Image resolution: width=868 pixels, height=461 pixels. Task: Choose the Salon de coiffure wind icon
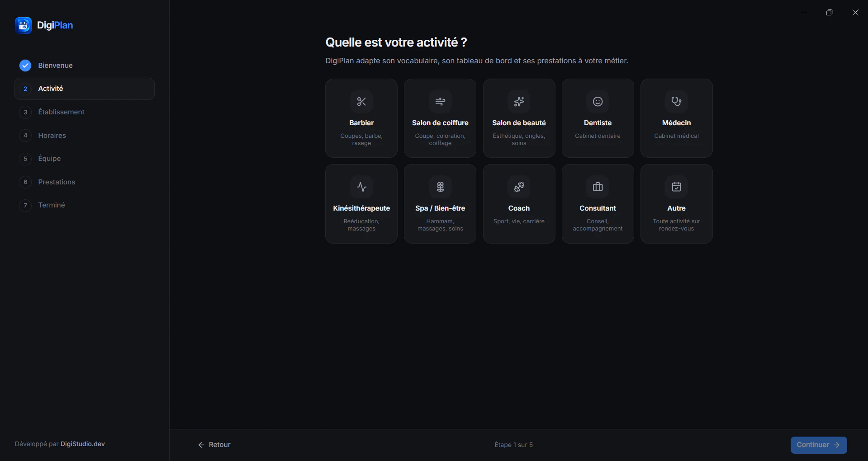[x=440, y=102]
